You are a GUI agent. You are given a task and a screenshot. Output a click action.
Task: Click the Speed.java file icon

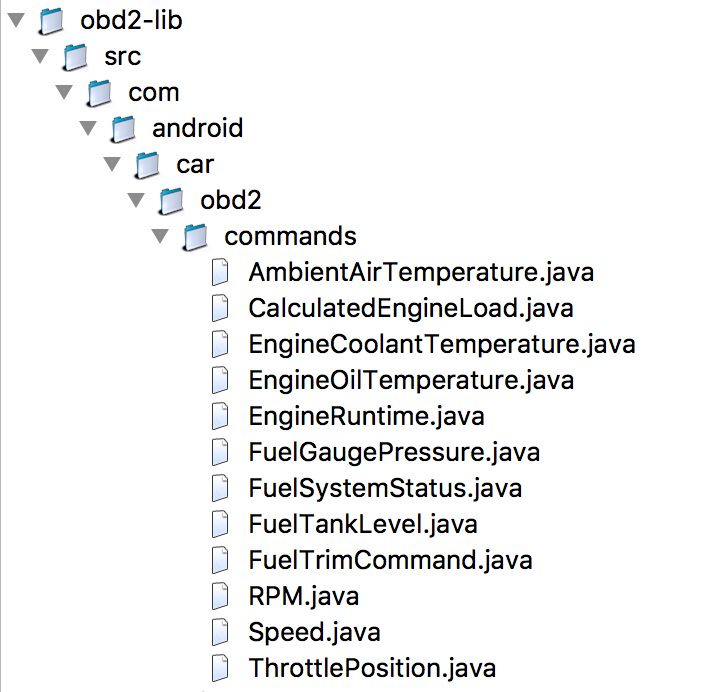[x=220, y=632]
